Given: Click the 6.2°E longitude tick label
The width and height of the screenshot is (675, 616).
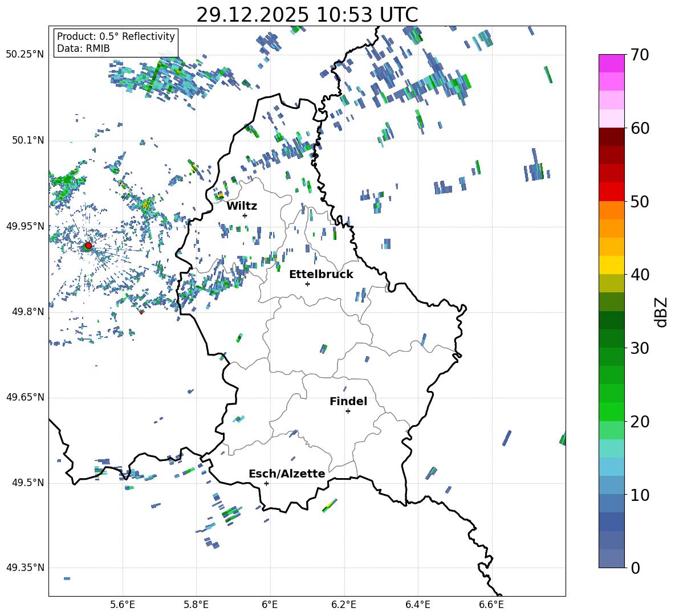Looking at the screenshot, I should click(344, 604).
